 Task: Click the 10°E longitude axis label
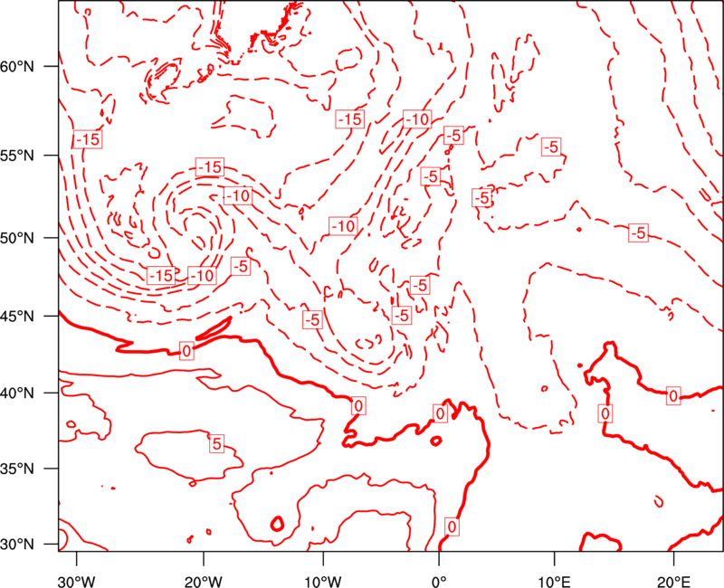[x=554, y=581]
